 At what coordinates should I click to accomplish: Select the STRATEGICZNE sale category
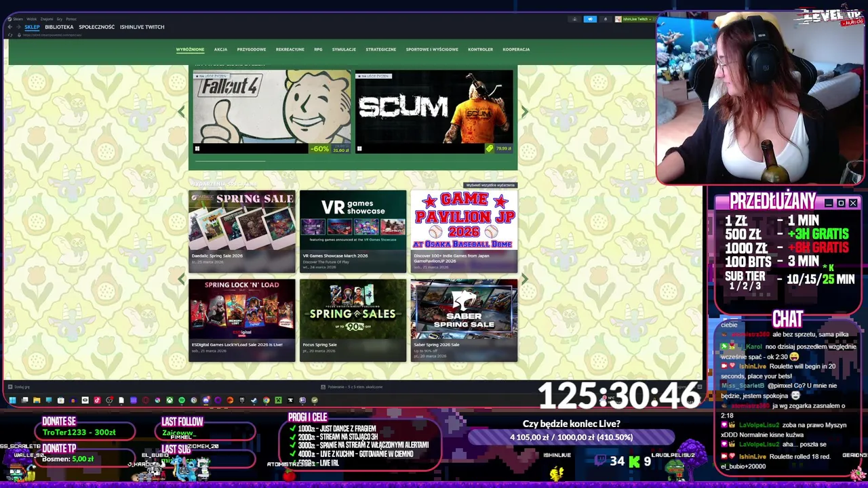[380, 49]
